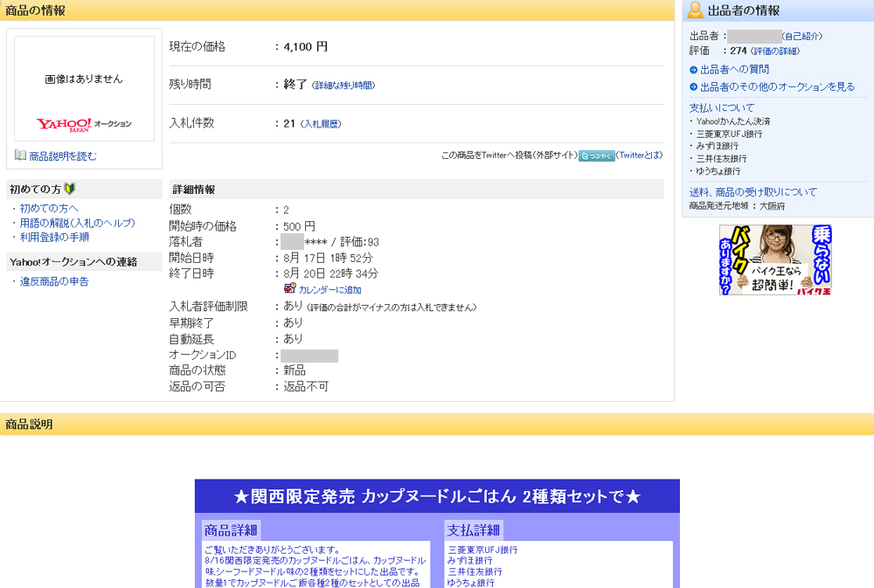The height and width of the screenshot is (588, 874).
Task: Report item via 違反商品の申告
Action: point(54,281)
